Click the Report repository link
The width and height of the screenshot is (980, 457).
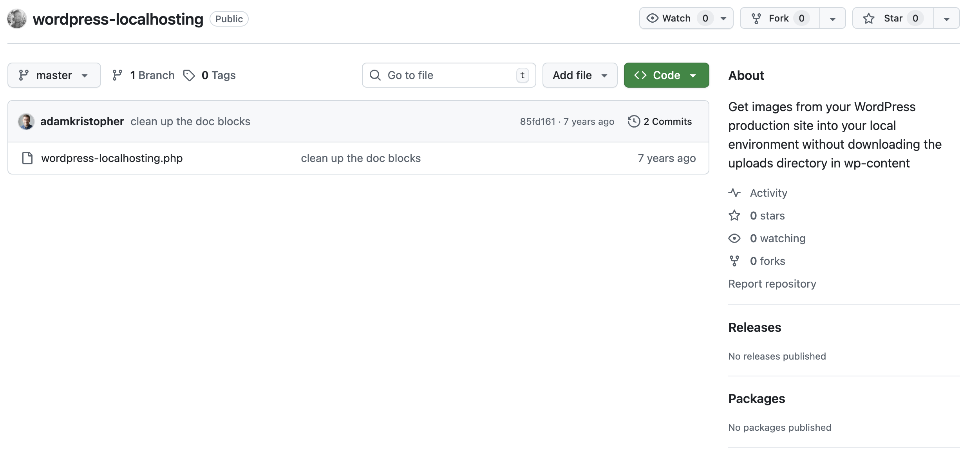pyautogui.click(x=772, y=283)
